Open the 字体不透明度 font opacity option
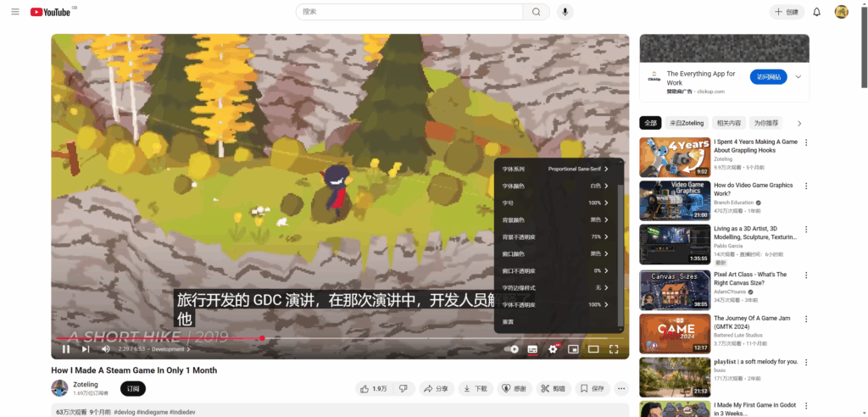 pos(556,304)
